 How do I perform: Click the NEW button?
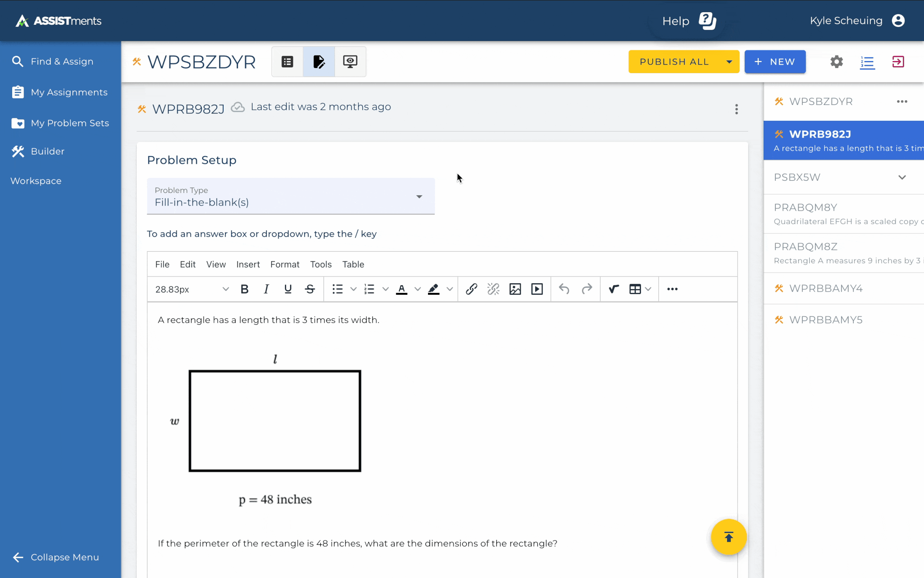click(x=775, y=61)
